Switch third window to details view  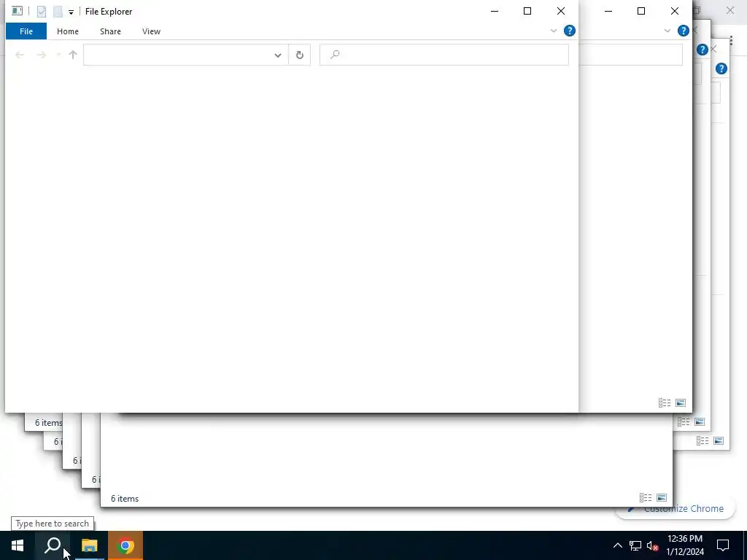pos(684,422)
